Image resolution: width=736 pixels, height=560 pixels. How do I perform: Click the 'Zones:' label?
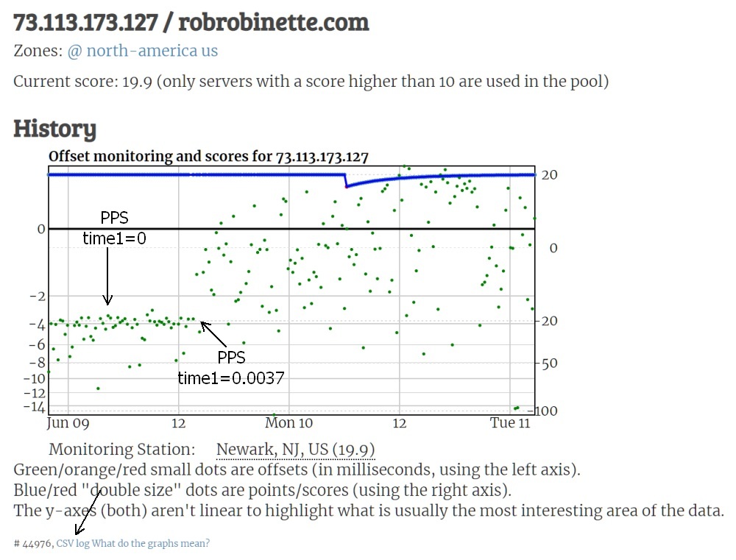coord(38,51)
